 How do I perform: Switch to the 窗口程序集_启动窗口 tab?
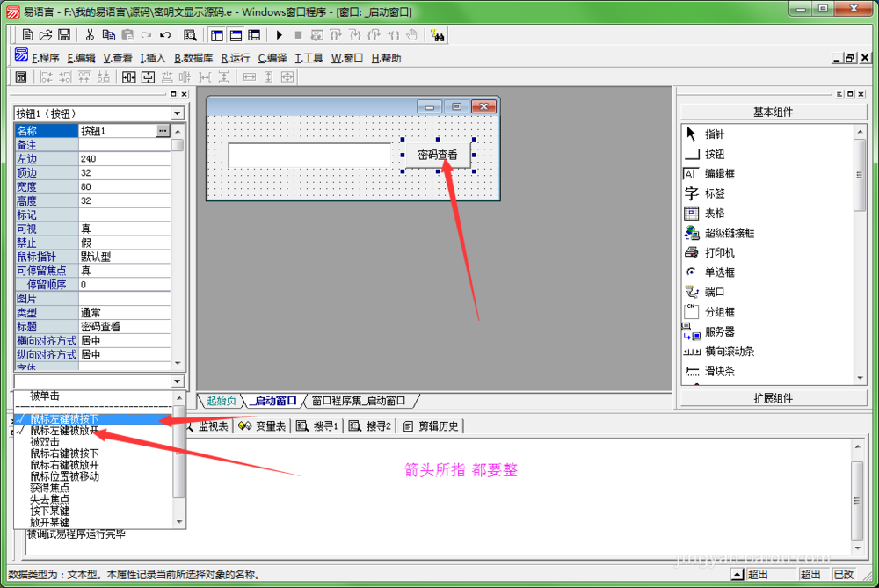pos(360,401)
